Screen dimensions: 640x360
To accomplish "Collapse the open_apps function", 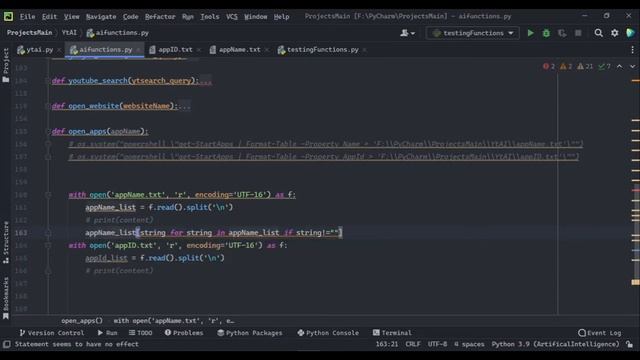I will (48, 131).
